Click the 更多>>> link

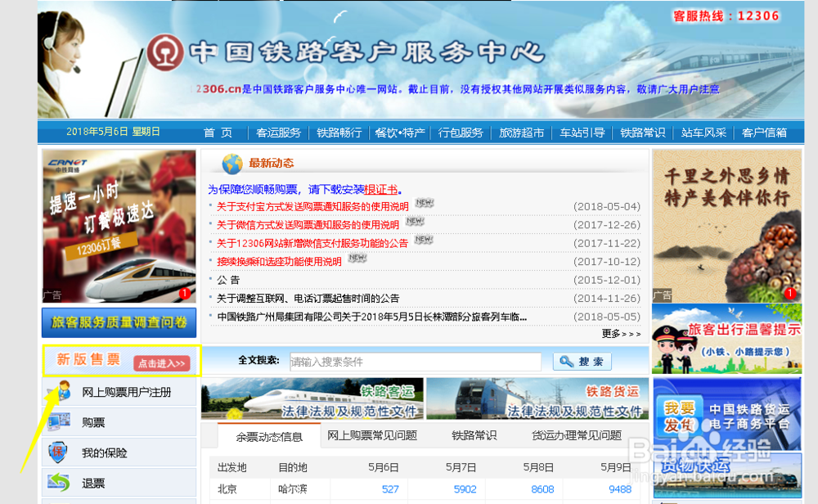(621, 333)
